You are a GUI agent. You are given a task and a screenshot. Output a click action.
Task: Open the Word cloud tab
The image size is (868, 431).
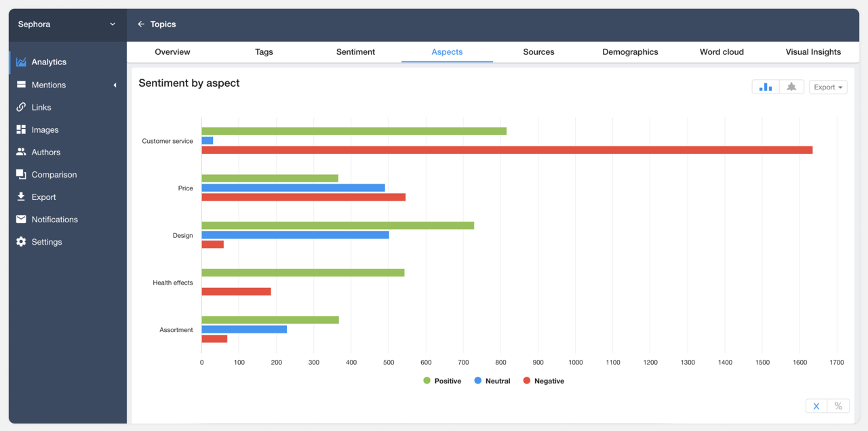[x=722, y=52]
